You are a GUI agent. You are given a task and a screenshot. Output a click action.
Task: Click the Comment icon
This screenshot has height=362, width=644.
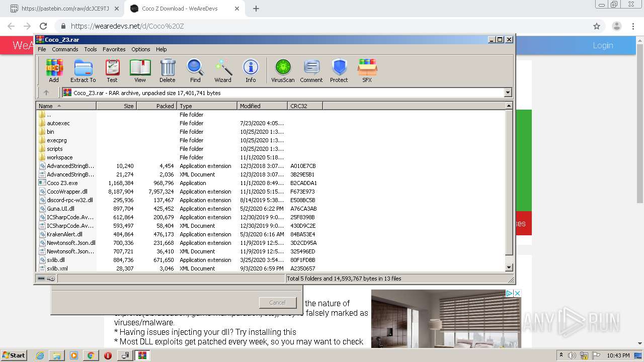click(x=311, y=70)
